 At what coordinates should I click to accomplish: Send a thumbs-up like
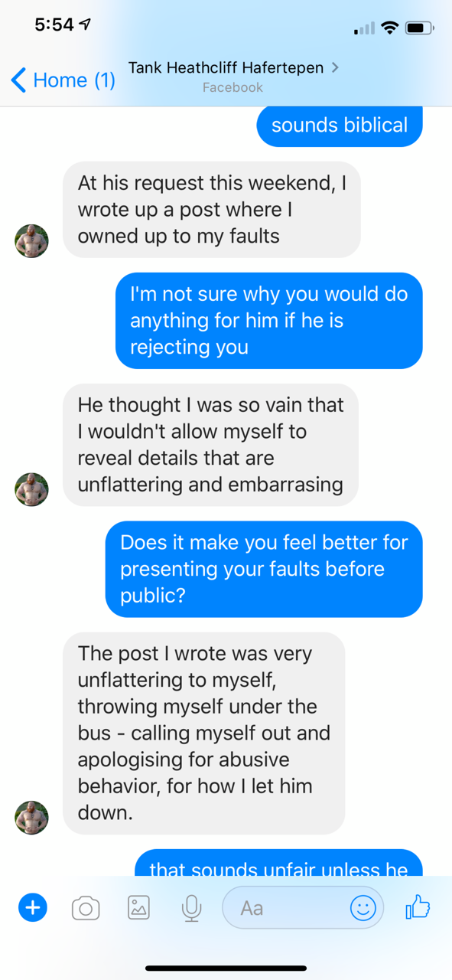point(418,908)
